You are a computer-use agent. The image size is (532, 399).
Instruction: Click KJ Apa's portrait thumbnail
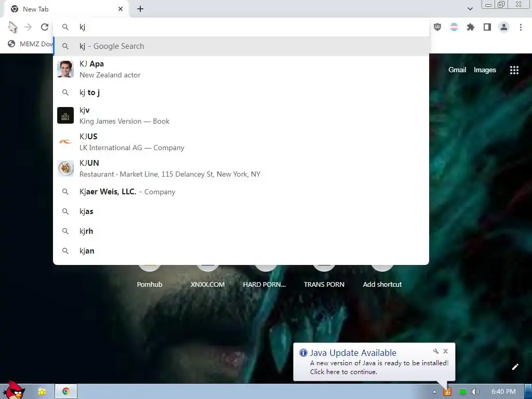pyautogui.click(x=65, y=69)
